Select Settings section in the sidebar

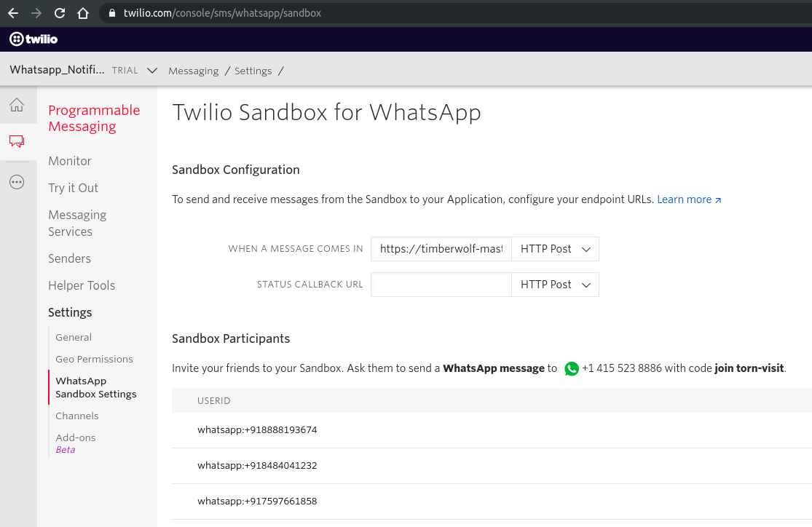[x=70, y=312]
